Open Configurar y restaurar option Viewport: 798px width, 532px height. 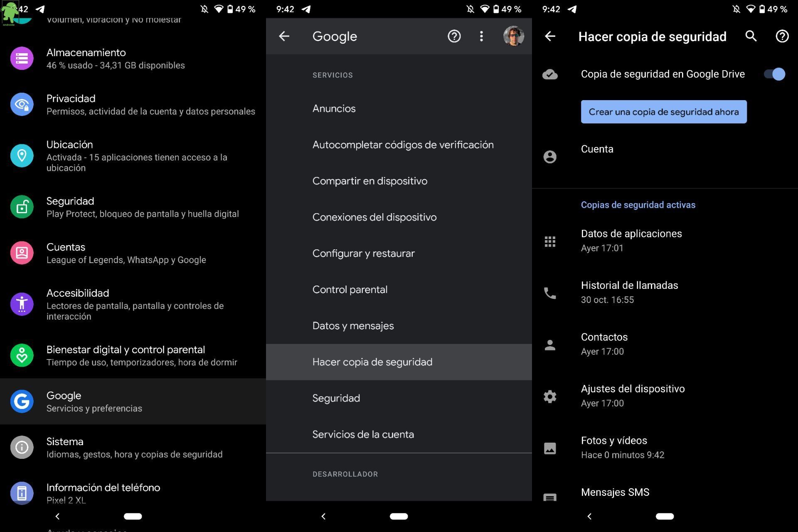363,254
